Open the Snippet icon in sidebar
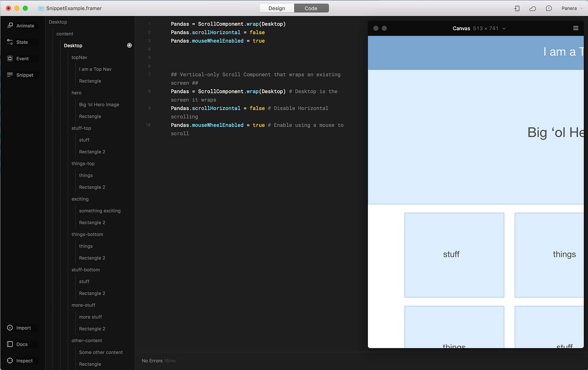 10,75
